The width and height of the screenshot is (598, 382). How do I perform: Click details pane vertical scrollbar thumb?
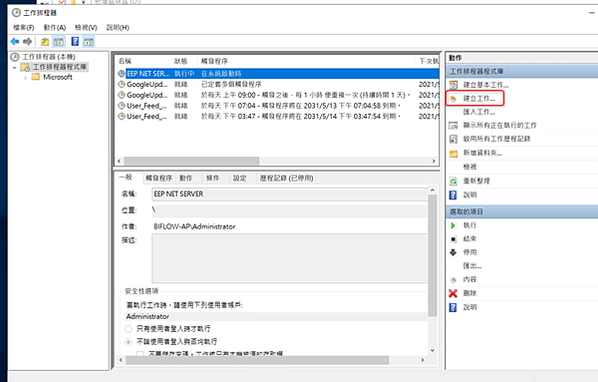click(x=432, y=255)
